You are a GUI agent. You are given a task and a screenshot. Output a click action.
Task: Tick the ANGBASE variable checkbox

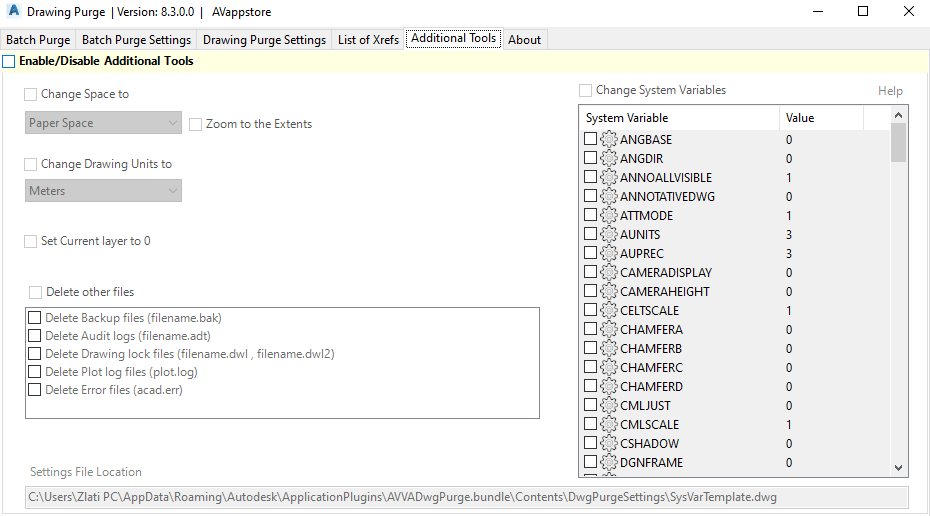click(590, 139)
